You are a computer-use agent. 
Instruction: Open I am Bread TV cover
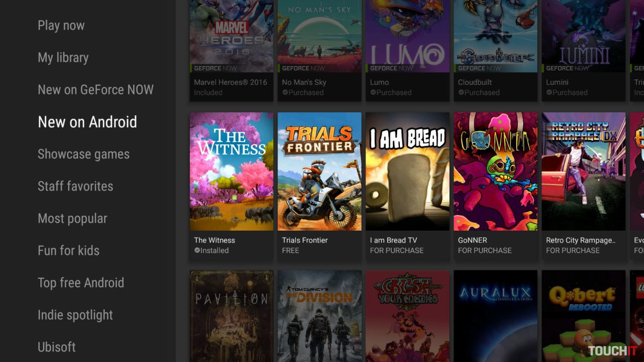407,172
